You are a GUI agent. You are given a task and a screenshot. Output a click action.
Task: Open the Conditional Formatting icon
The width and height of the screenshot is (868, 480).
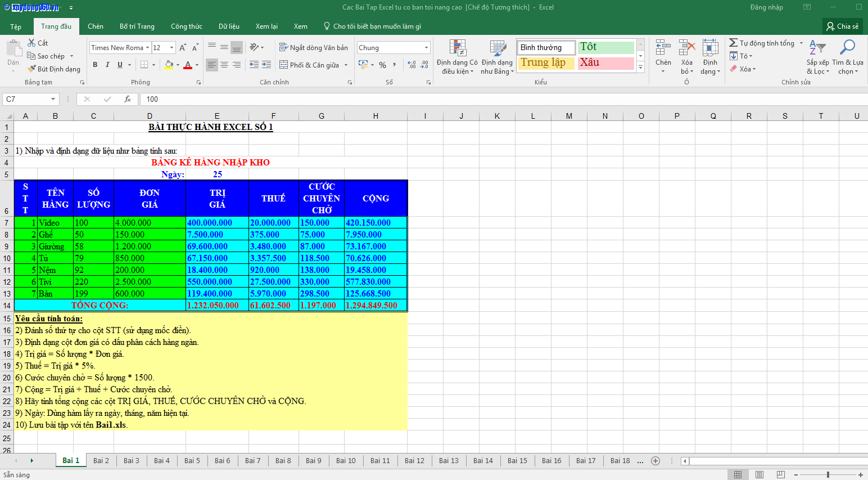tap(458, 48)
